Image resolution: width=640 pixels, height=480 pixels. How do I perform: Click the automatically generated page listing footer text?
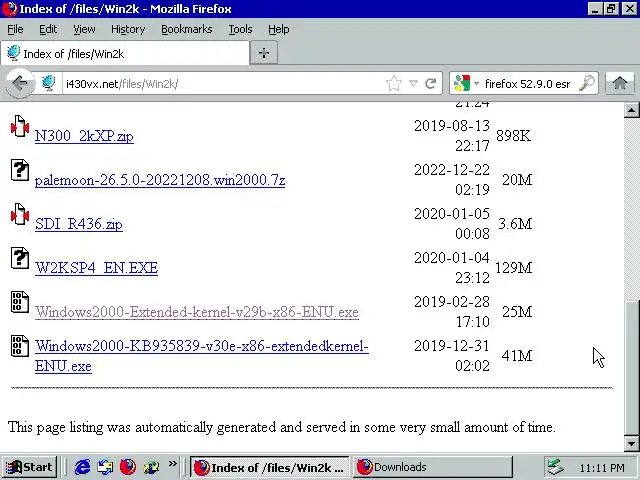pos(282,427)
